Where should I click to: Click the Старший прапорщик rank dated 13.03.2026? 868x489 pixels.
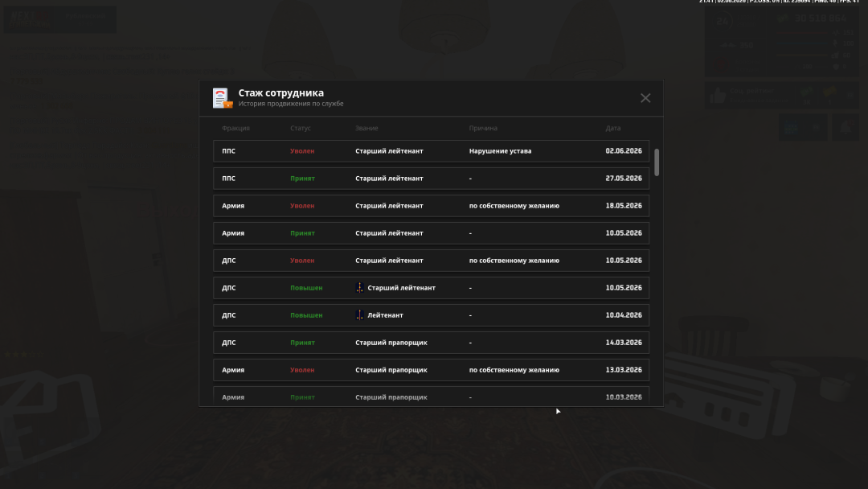coord(391,370)
